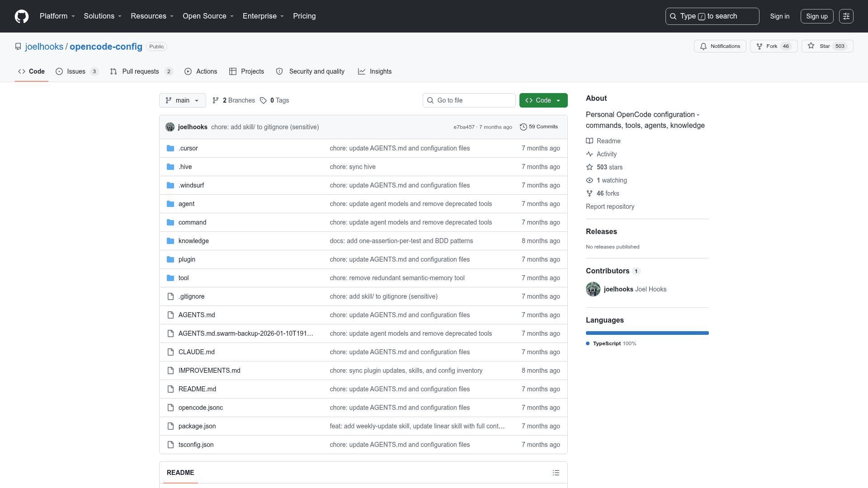This screenshot has width=868, height=488.
Task: Click the book icon next to Readme
Action: coord(590,141)
